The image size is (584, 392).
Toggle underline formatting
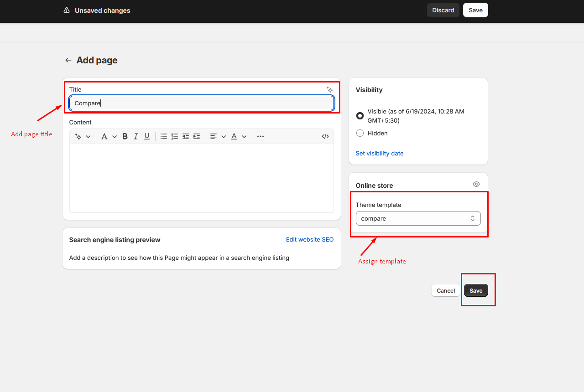tap(147, 136)
